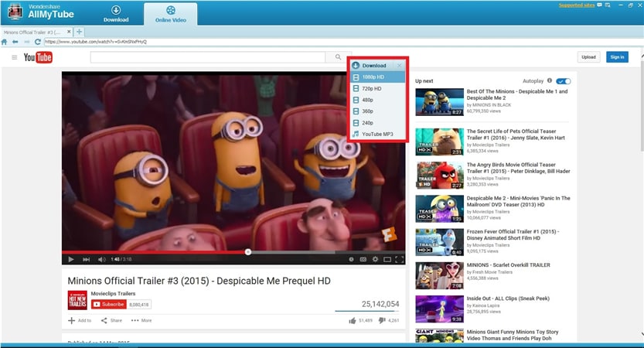Click the page vertical scrollbar
The width and height of the screenshot is (644, 348).
click(641, 107)
